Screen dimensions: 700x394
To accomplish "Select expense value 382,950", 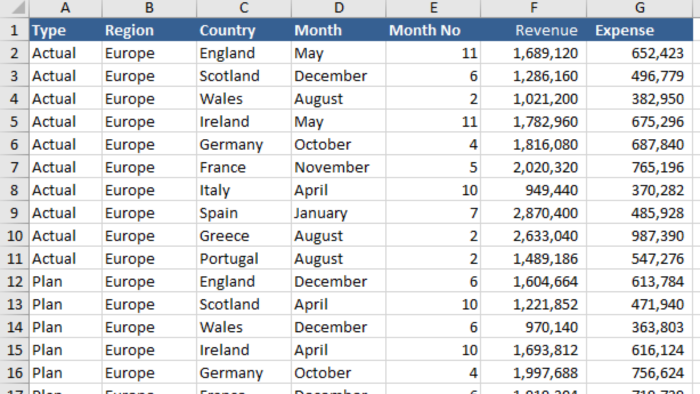I will point(640,99).
